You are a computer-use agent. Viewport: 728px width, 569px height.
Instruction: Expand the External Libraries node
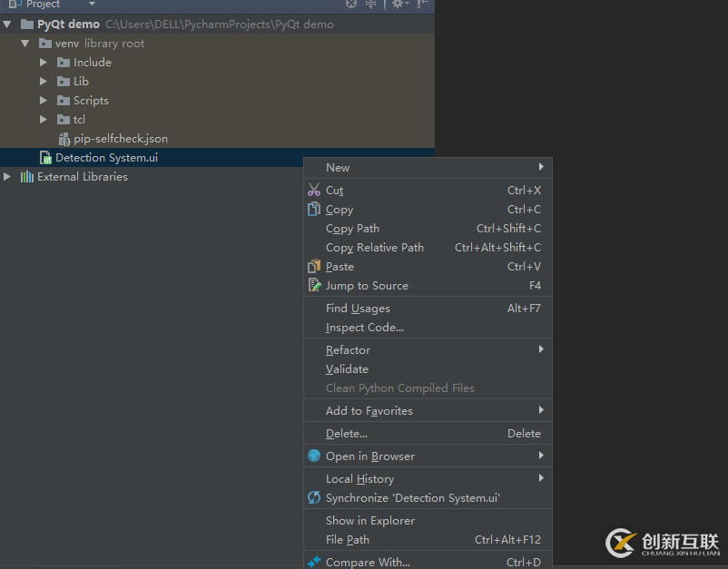(x=7, y=177)
